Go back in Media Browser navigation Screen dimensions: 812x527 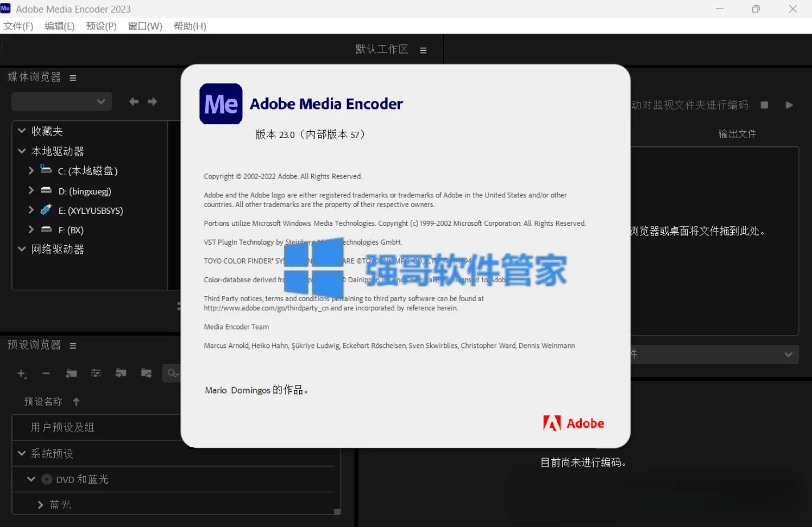point(134,102)
